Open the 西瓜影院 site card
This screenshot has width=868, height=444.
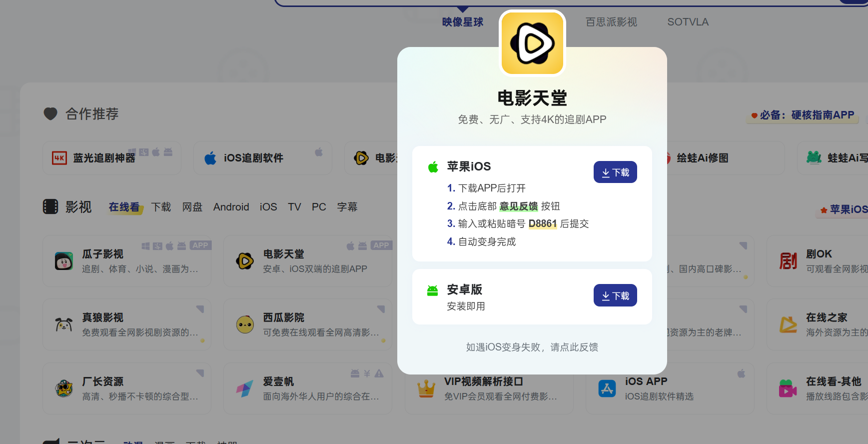(x=308, y=324)
